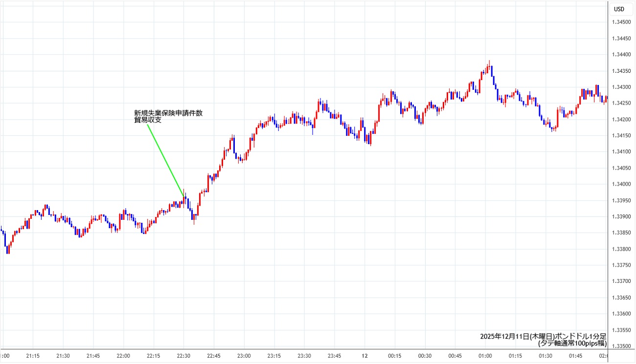Click the 貿易収支 annotation text

coord(148,120)
